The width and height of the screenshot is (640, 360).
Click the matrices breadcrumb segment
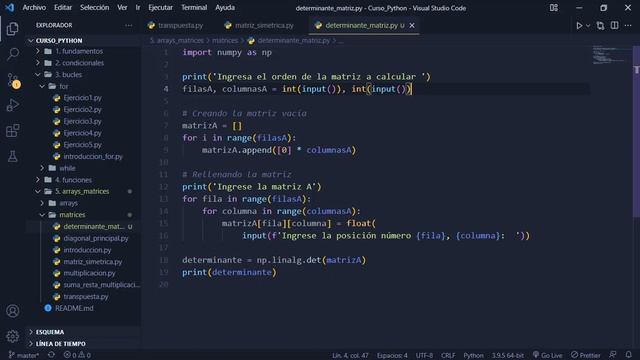225,40
